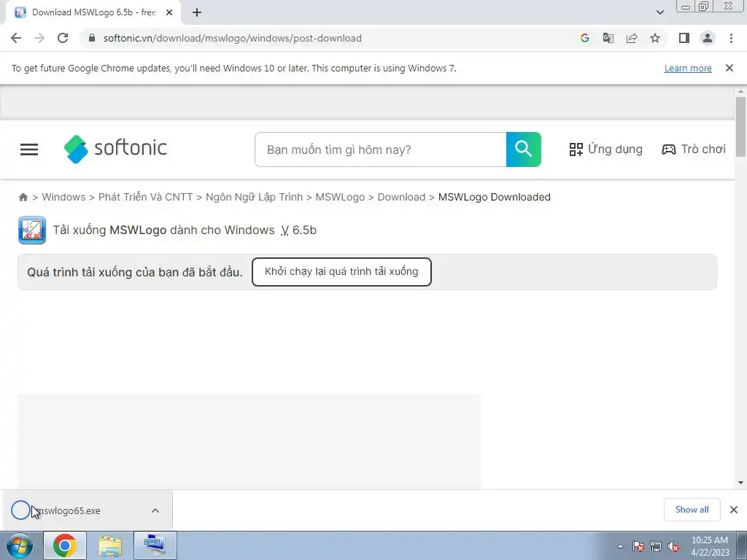Viewport: 747px width, 560px height.
Task: Open Ngôn Ngữ Lập Trình breadcrumb
Action: pyautogui.click(x=254, y=197)
